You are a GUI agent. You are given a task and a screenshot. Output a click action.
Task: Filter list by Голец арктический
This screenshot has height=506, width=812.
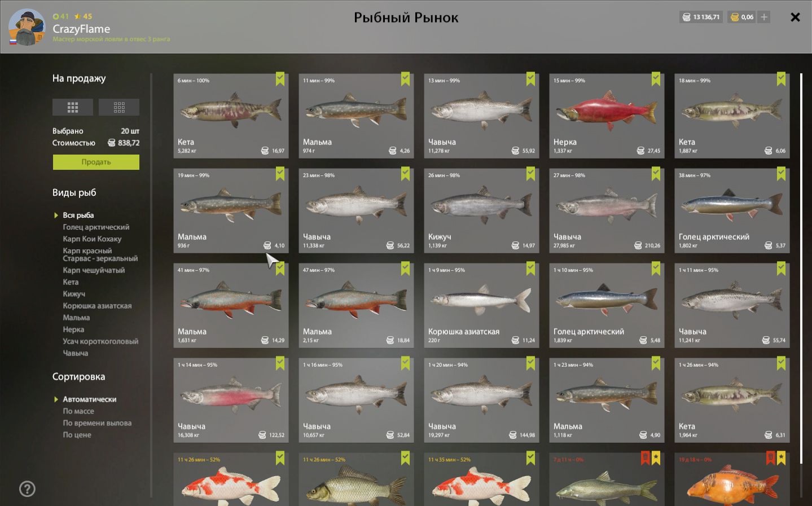pyautogui.click(x=96, y=227)
